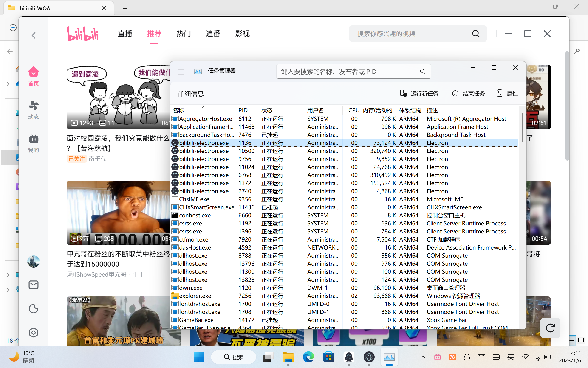This screenshot has width=588, height=368.
Task: Sort processes by 内存 column header
Action: pos(379,110)
